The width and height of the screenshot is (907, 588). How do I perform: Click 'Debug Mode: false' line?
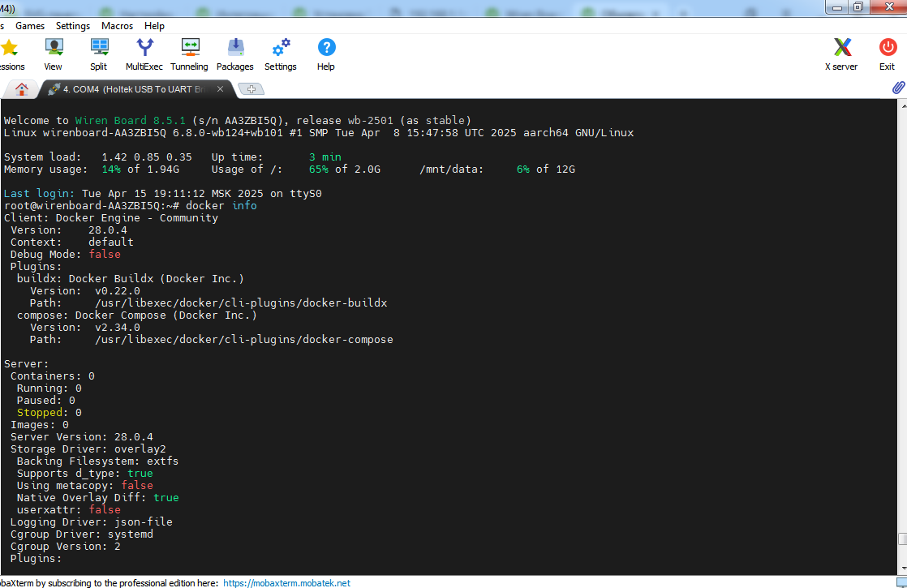tap(66, 255)
